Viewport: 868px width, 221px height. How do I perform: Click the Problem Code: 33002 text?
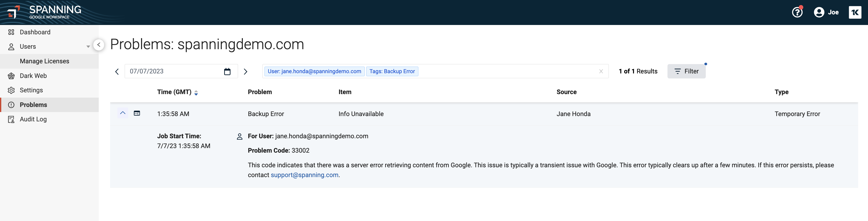[278, 150]
